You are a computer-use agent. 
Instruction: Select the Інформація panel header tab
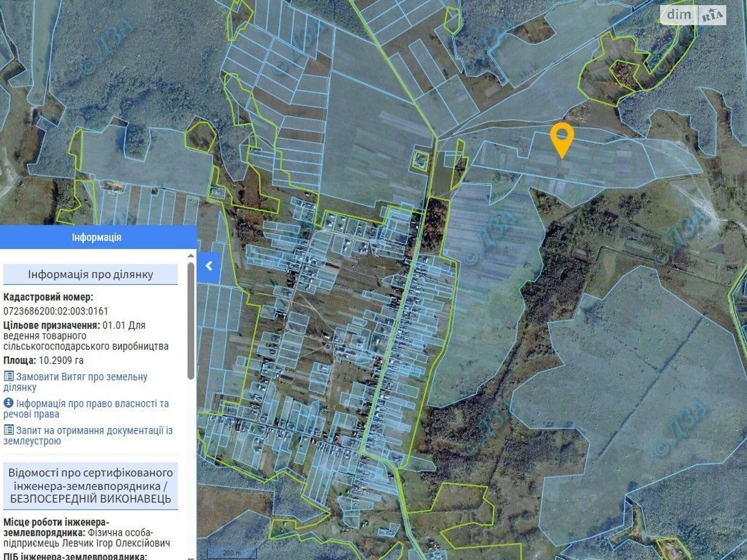coord(97,238)
